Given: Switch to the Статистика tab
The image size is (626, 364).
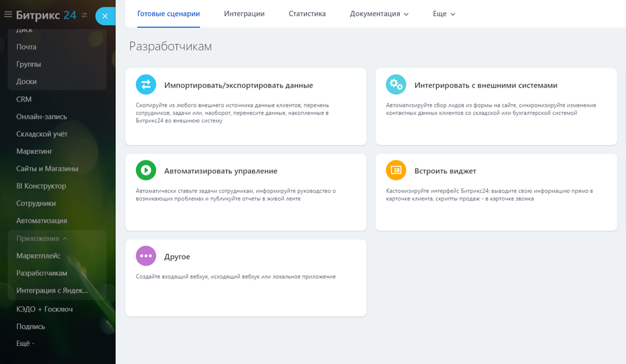Looking at the screenshot, I should coord(307,14).
